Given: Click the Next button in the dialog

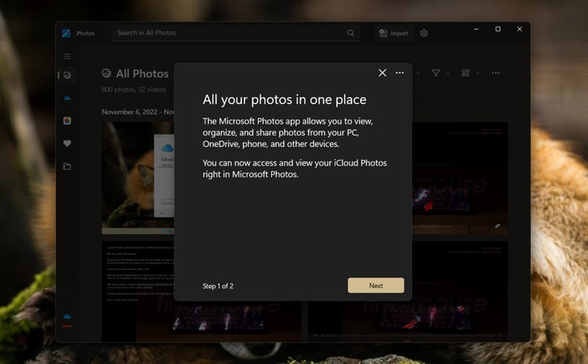Looking at the screenshot, I should point(376,286).
